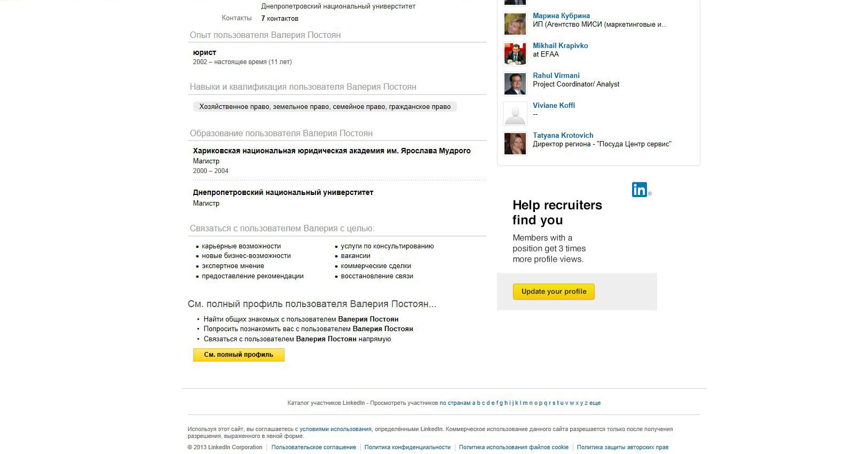Click Viviane Koffi's blank avatar icon

(x=515, y=114)
